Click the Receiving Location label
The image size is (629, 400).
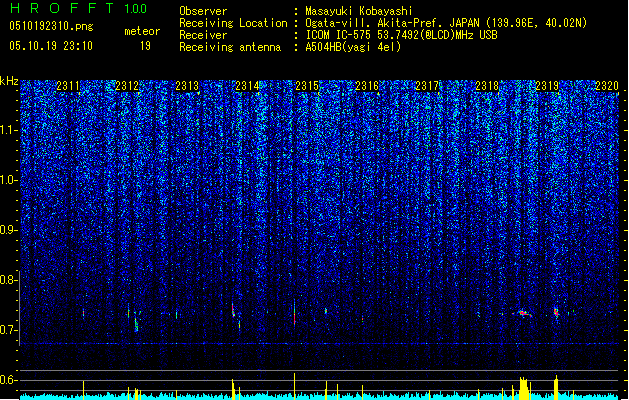233,23
